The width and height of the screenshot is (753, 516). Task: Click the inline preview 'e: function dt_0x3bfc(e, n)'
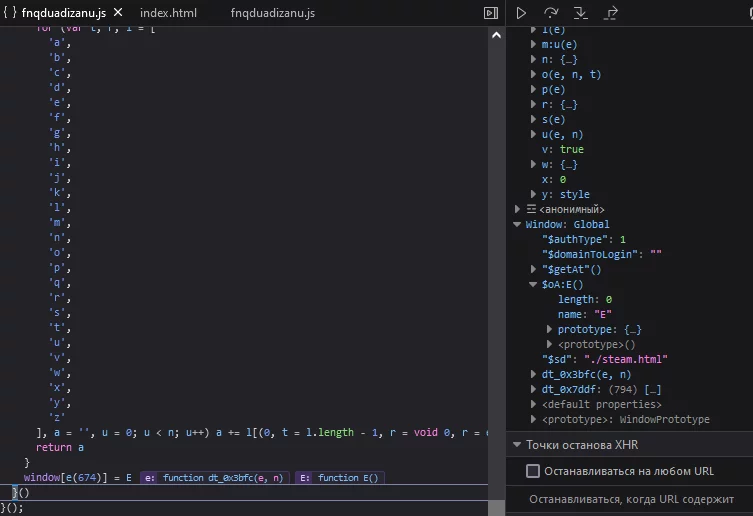(x=213, y=478)
